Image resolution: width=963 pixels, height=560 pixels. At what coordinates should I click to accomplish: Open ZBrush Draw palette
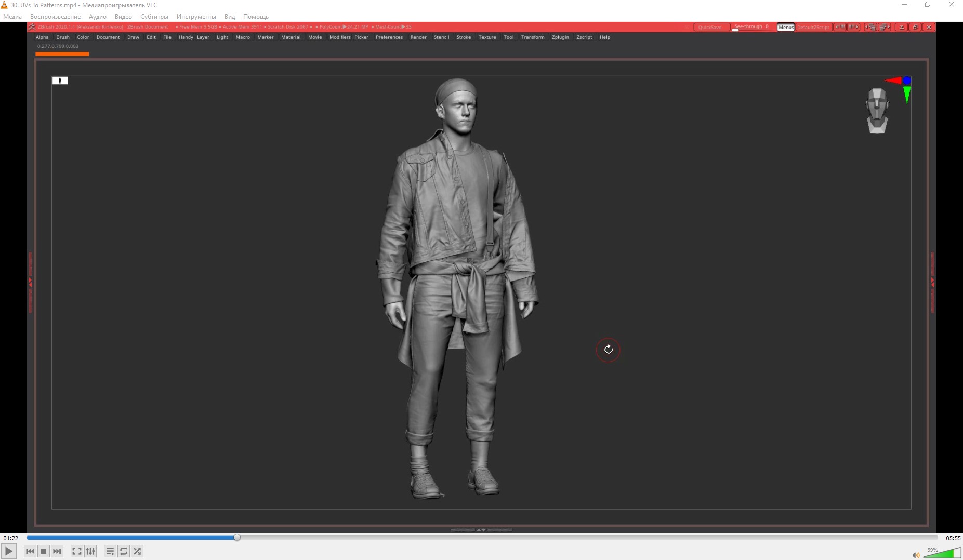click(133, 37)
